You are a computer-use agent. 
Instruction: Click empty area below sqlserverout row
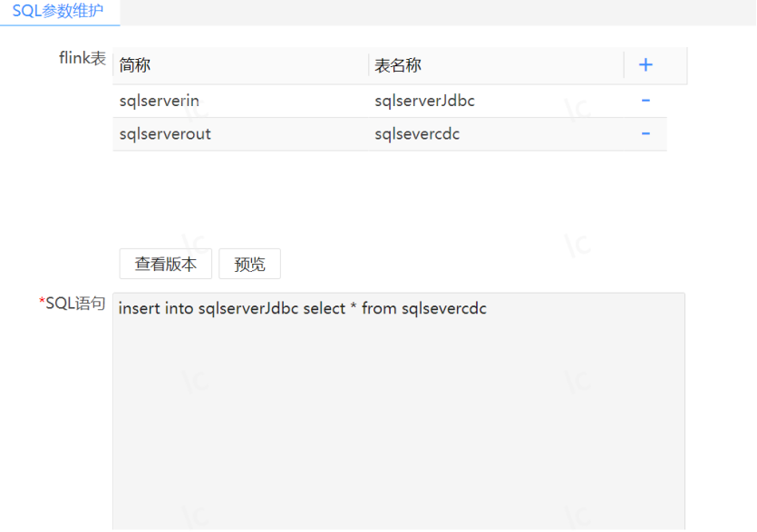(390, 193)
